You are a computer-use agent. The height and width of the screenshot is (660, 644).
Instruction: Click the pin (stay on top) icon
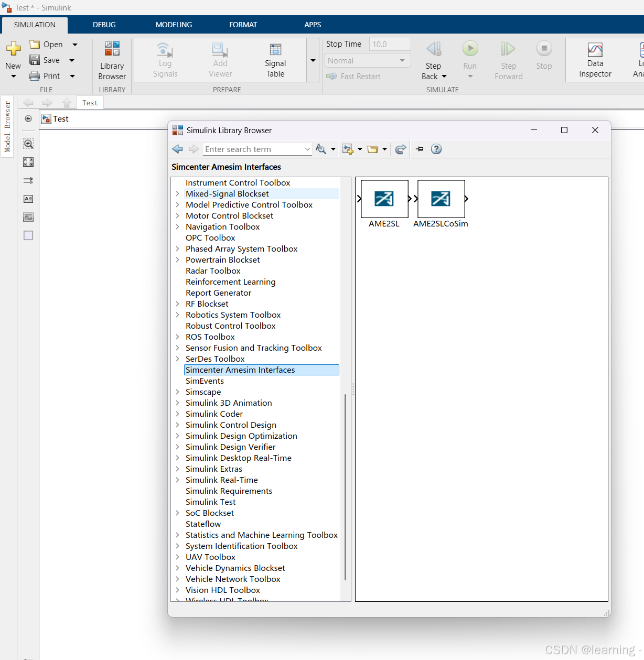(420, 149)
